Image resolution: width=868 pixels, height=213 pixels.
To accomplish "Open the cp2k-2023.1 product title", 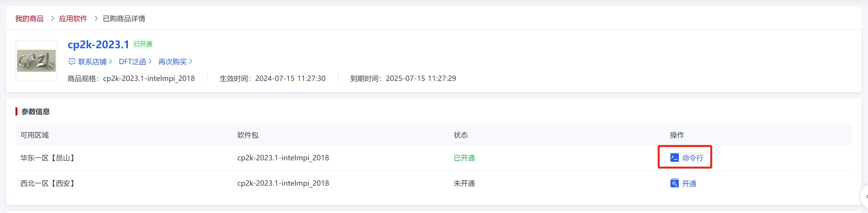I will (x=98, y=44).
